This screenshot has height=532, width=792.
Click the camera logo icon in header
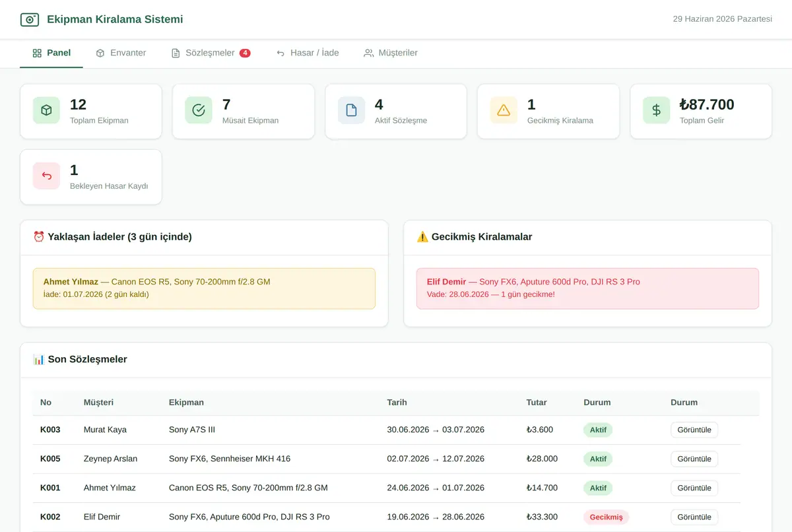[30, 20]
